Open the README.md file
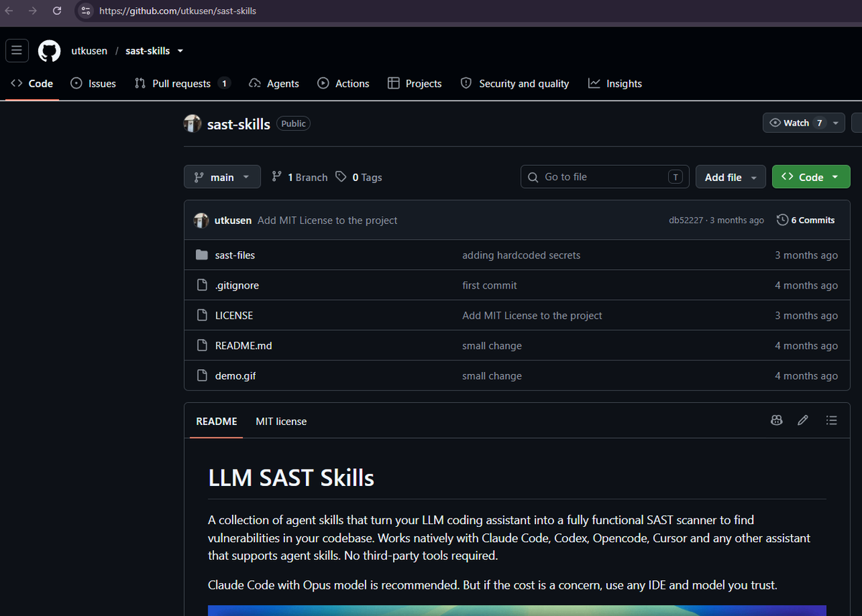The width and height of the screenshot is (862, 616). (244, 345)
